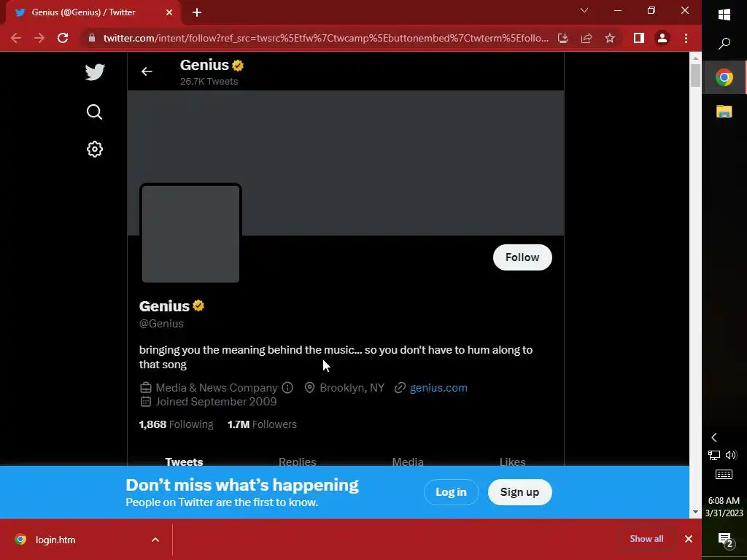Click the Sign up button
Image resolution: width=747 pixels, height=560 pixels.
[x=519, y=492]
